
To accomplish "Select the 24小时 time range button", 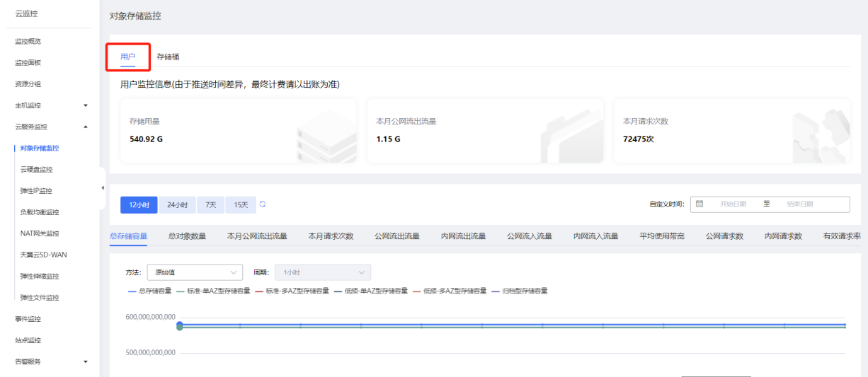I will tap(177, 204).
